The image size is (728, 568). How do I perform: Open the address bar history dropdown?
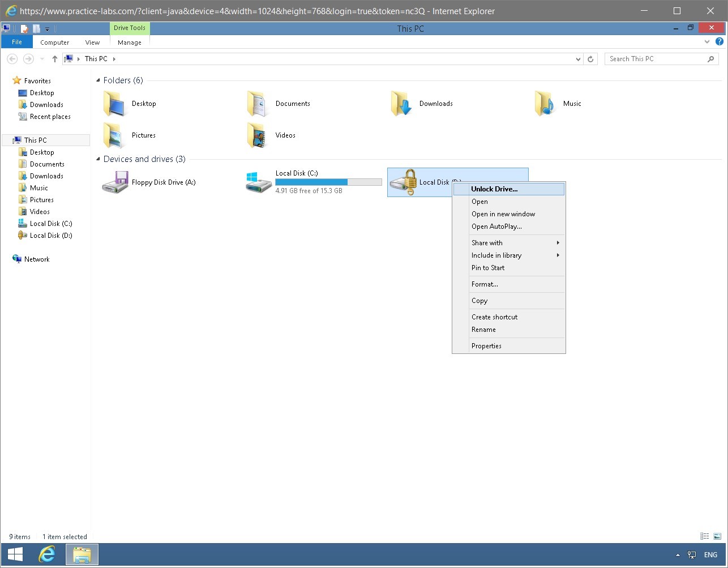pyautogui.click(x=577, y=58)
